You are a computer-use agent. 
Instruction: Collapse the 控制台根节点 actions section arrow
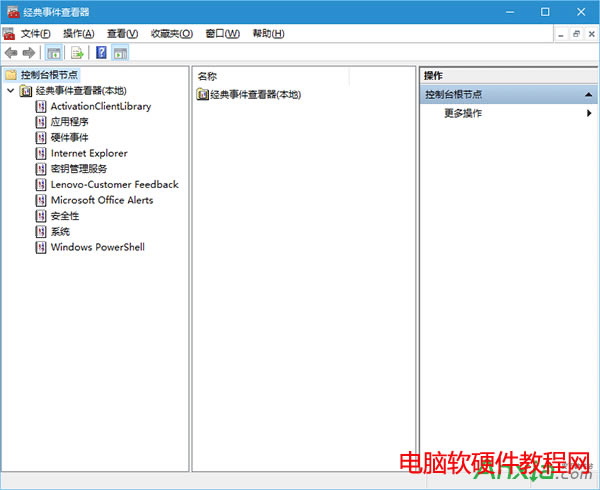pos(589,94)
